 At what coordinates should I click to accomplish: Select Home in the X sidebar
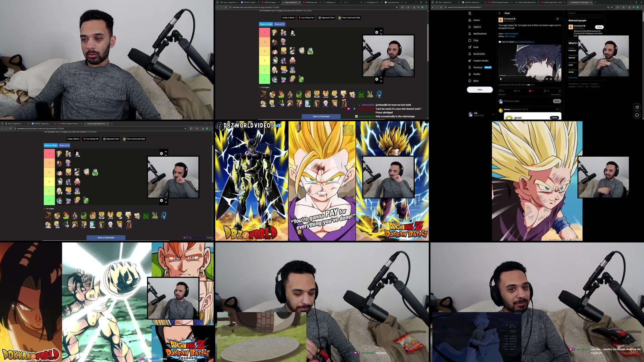coord(476,20)
